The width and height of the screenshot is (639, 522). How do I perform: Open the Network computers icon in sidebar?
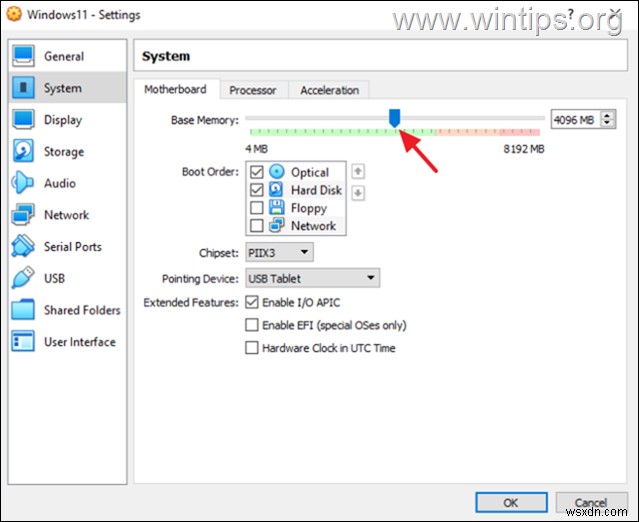click(x=23, y=214)
